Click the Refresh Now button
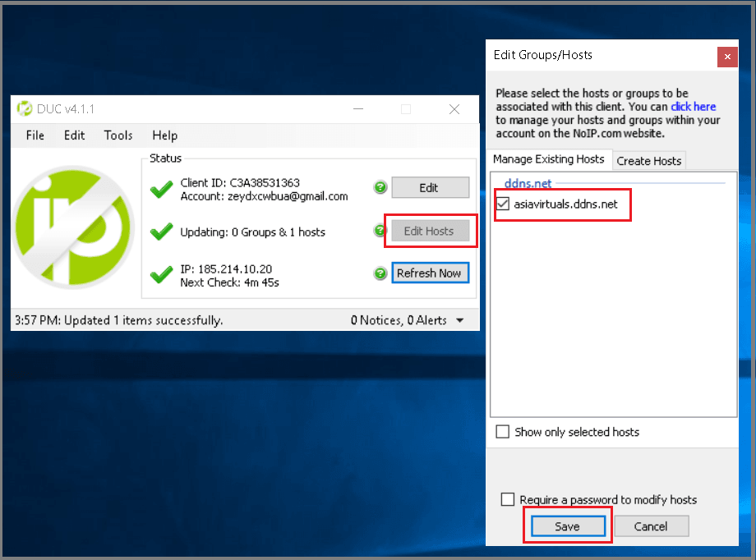756x560 pixels. (430, 273)
